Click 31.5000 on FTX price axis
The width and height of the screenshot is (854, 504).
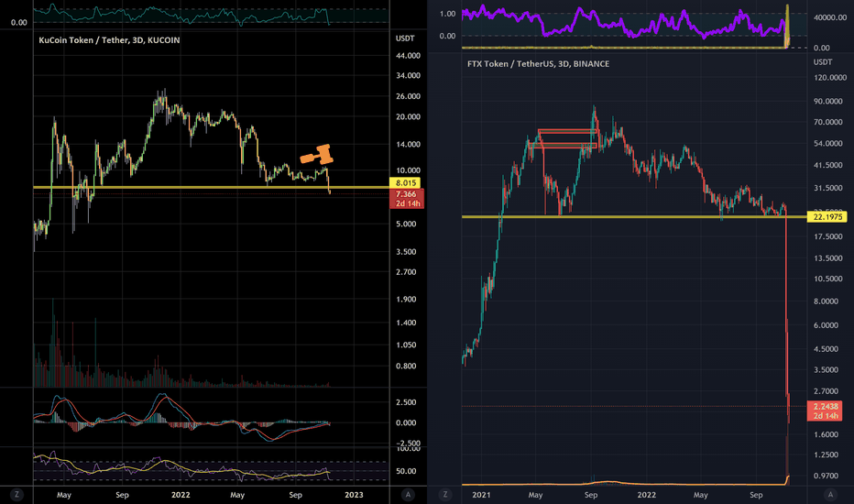pyautogui.click(x=827, y=188)
